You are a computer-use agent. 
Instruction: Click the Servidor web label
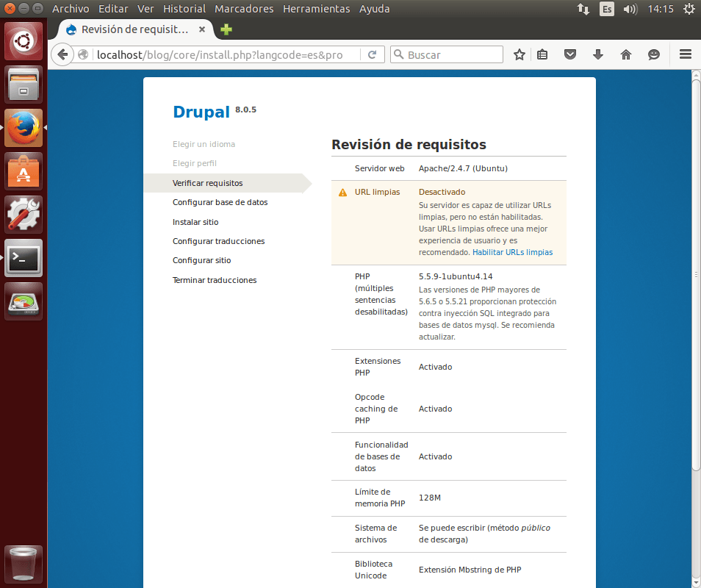380,168
